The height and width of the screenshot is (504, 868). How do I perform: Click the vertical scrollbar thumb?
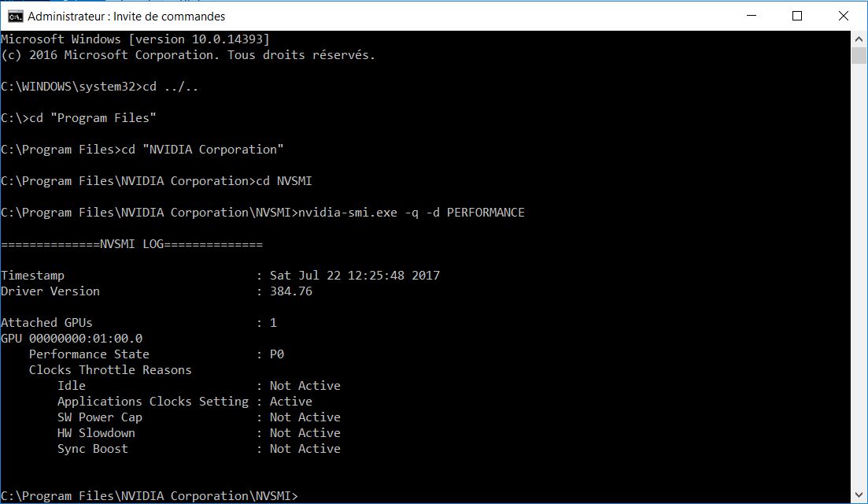859,55
